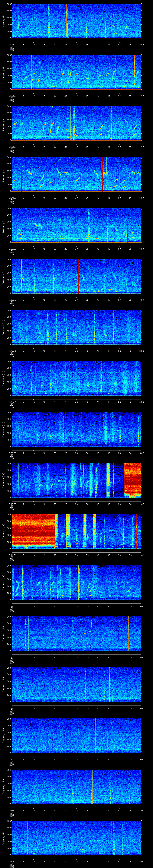Click the '10:04:00' start time label
The image size is (153, 868).
point(12,197)
